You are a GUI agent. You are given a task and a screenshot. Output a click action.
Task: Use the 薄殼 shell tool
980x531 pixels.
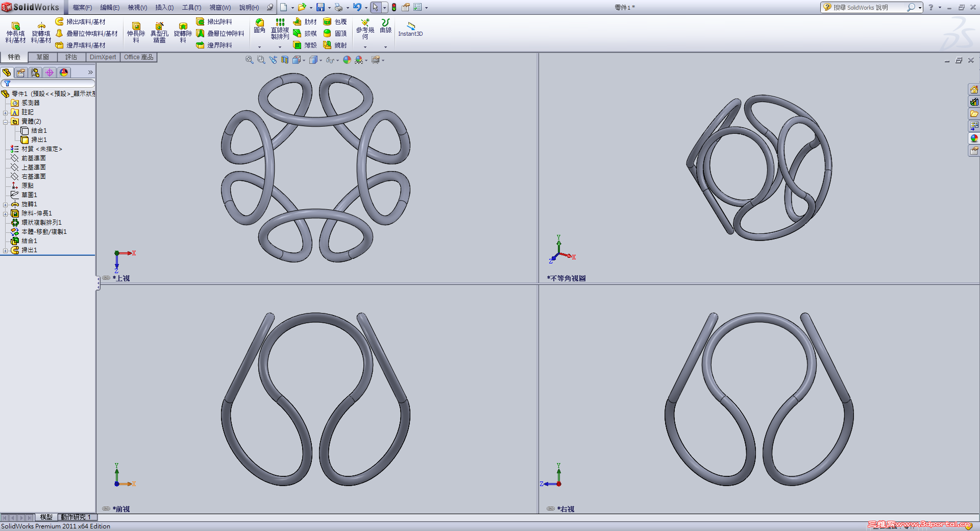(x=305, y=45)
